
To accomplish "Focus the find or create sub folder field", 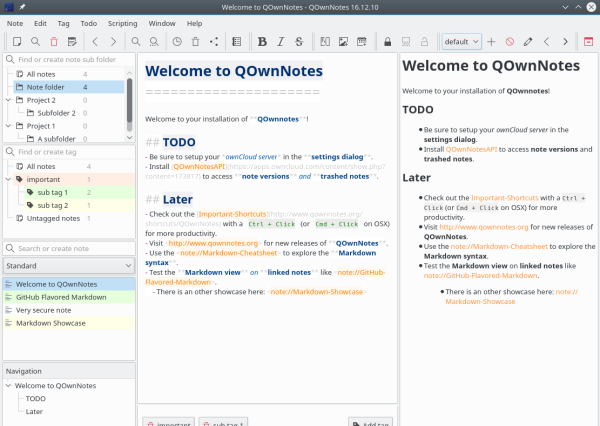I will pyautogui.click(x=69, y=60).
